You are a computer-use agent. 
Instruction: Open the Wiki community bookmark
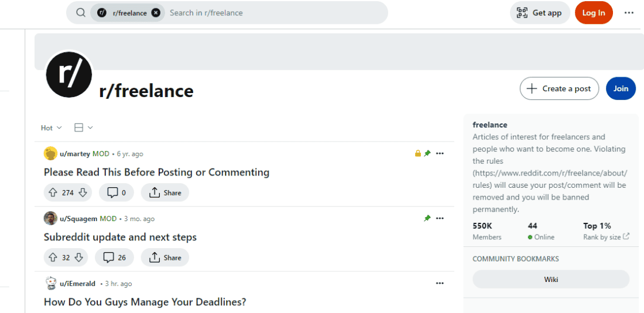pos(551,280)
